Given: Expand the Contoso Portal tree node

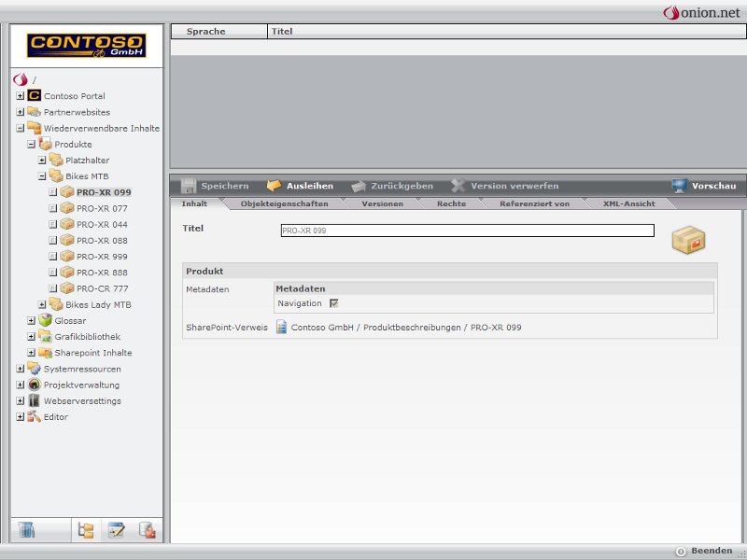Looking at the screenshot, I should [21, 96].
